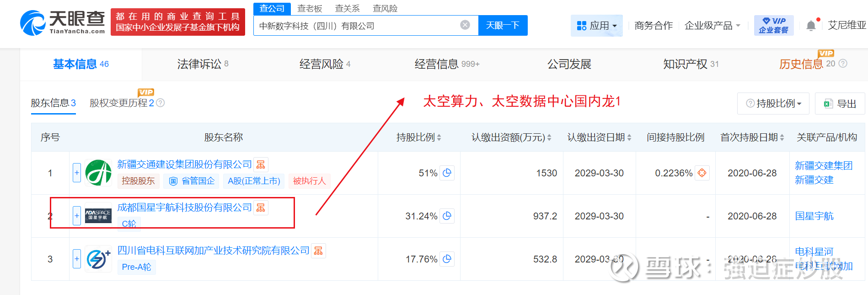Open 国星宇航 related product link
Image resolution: width=868 pixels, height=295 pixels.
click(814, 216)
